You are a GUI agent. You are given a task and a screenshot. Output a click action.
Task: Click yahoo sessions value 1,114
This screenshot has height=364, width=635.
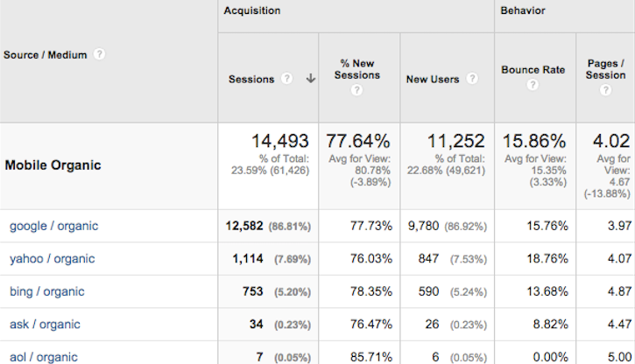(248, 258)
